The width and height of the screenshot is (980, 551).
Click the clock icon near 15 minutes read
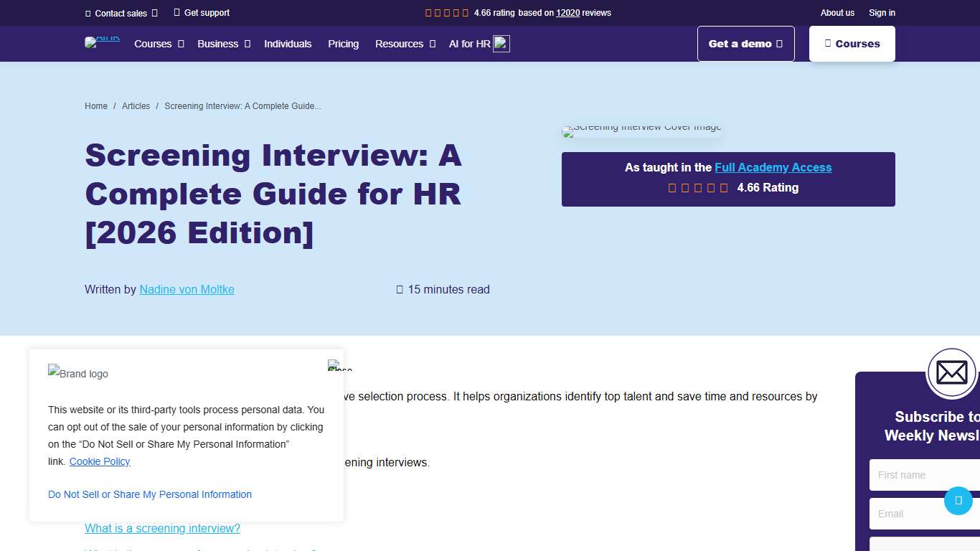399,289
